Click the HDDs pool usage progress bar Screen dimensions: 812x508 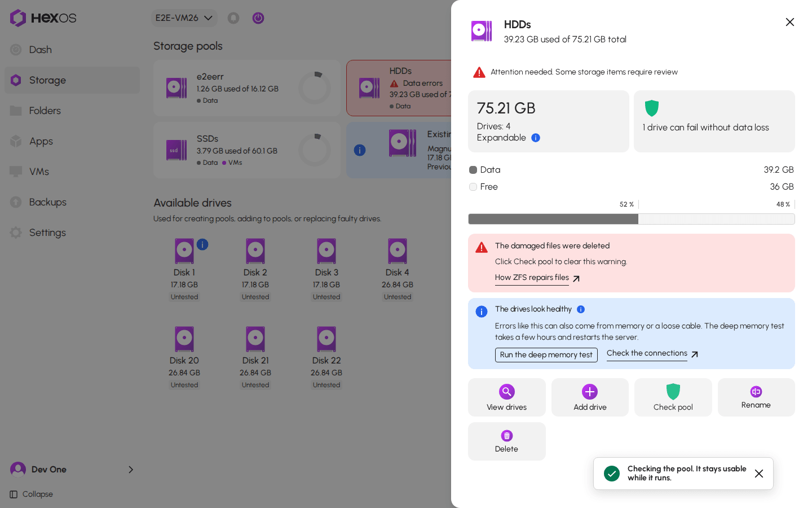632,219
